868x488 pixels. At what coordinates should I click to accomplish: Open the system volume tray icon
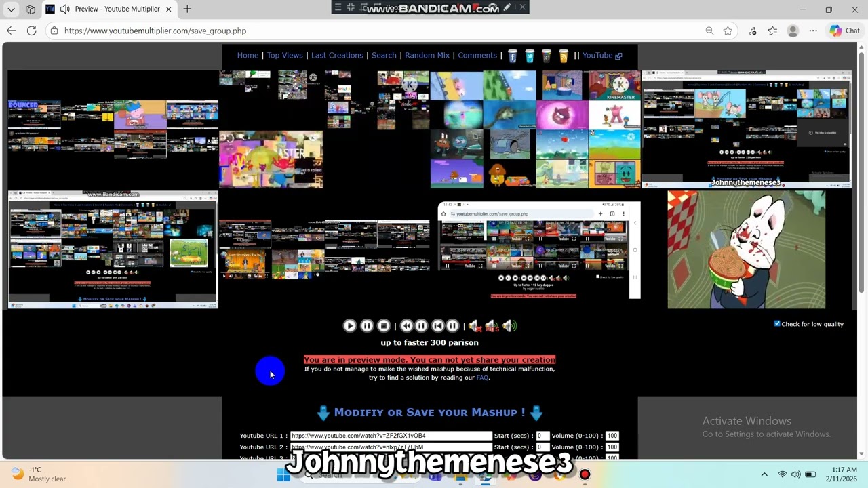tap(796, 474)
